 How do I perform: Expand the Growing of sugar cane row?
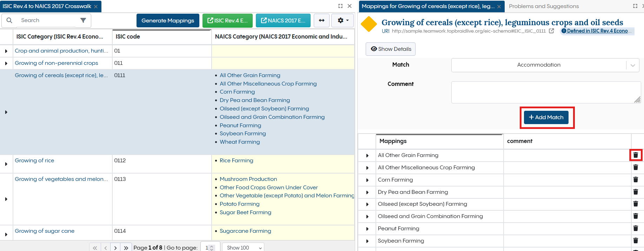(x=6, y=235)
